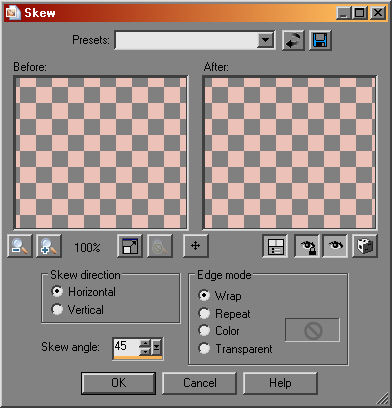Click the navigate pan crosshair icon

click(x=195, y=246)
